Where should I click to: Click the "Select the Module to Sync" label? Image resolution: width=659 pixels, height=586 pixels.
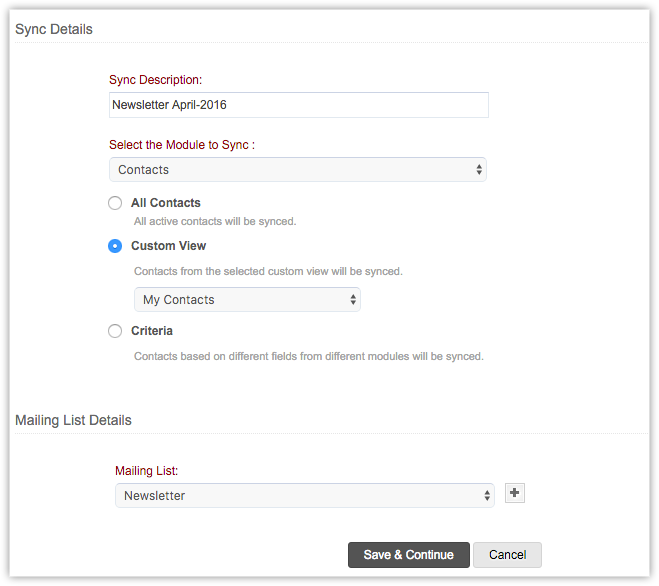click(x=182, y=145)
